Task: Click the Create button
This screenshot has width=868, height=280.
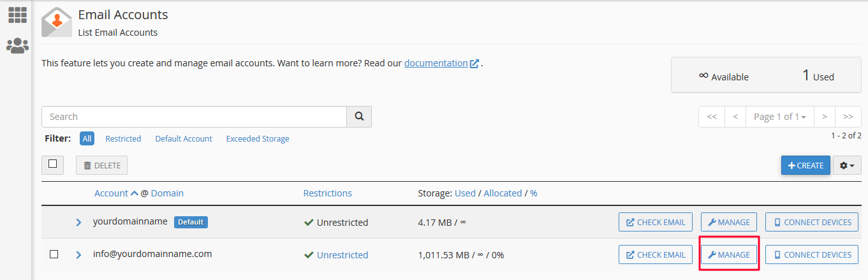Action: (x=805, y=165)
